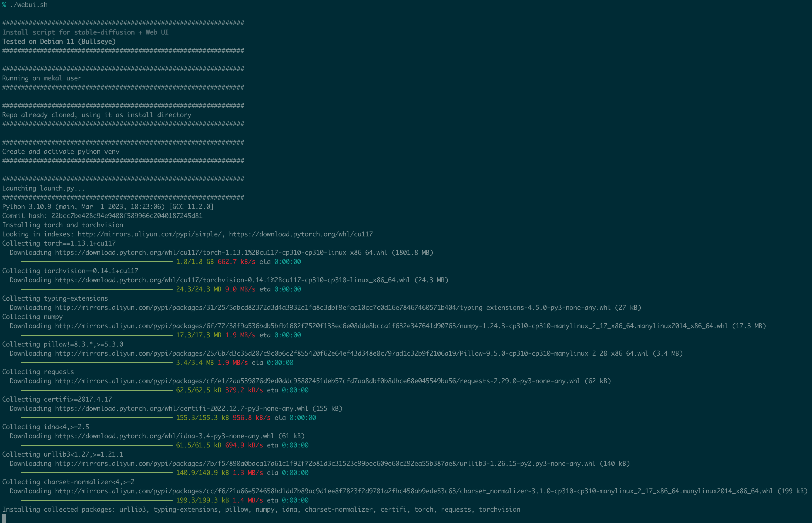Screen dimensions: 812x523
Task: Click the idna wheel download URL
Action: tap(164, 436)
